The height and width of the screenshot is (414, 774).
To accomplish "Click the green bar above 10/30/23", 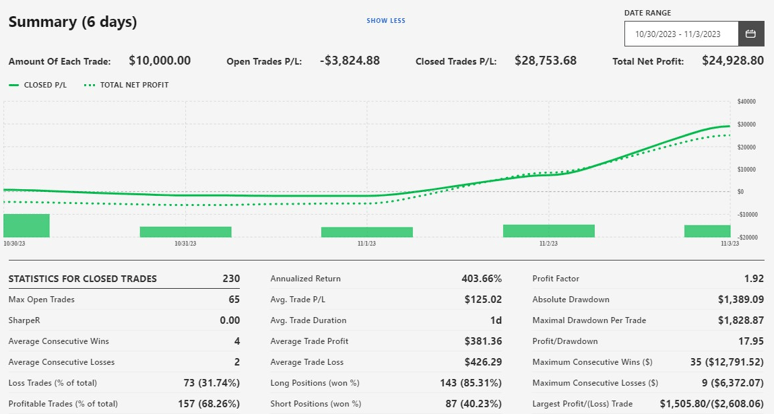I will (26, 225).
